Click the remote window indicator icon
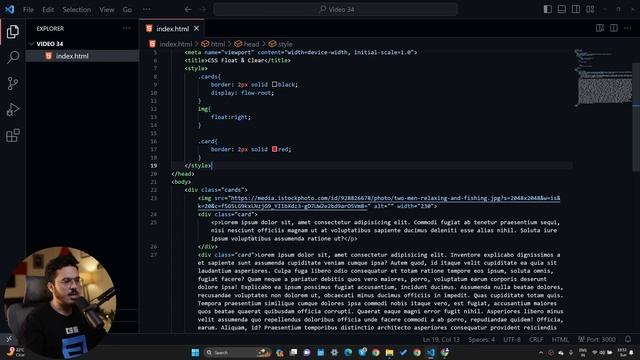The height and width of the screenshot is (360, 640). [9, 339]
